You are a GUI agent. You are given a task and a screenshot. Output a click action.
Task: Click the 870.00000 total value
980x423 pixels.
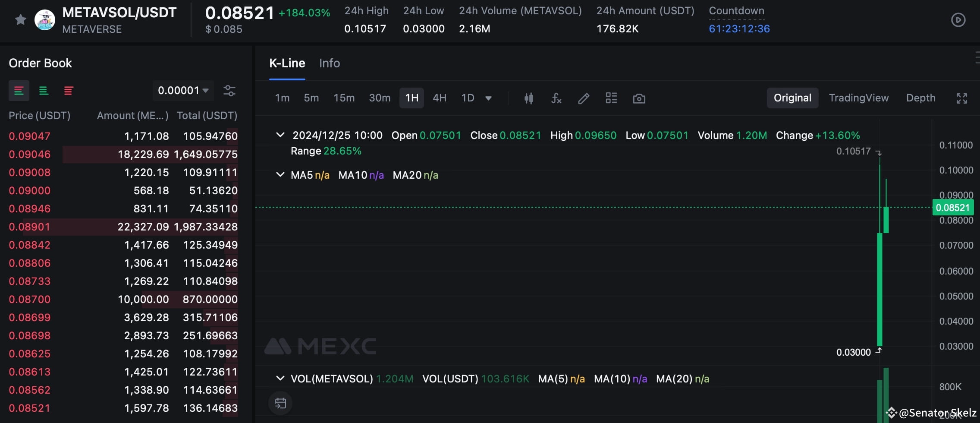click(210, 299)
